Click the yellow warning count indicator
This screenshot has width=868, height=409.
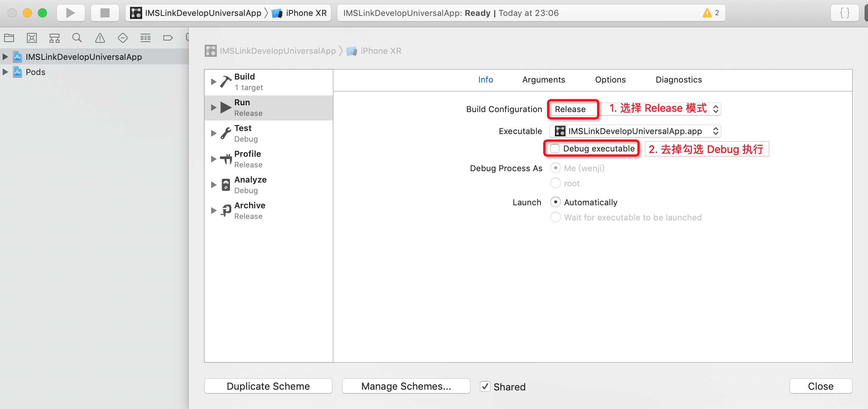pyautogui.click(x=711, y=13)
